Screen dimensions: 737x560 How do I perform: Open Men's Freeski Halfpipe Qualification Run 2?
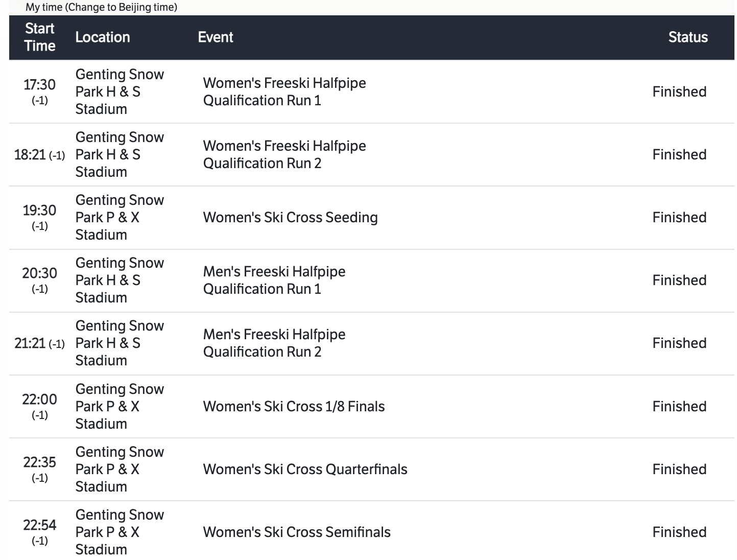pyautogui.click(x=274, y=343)
